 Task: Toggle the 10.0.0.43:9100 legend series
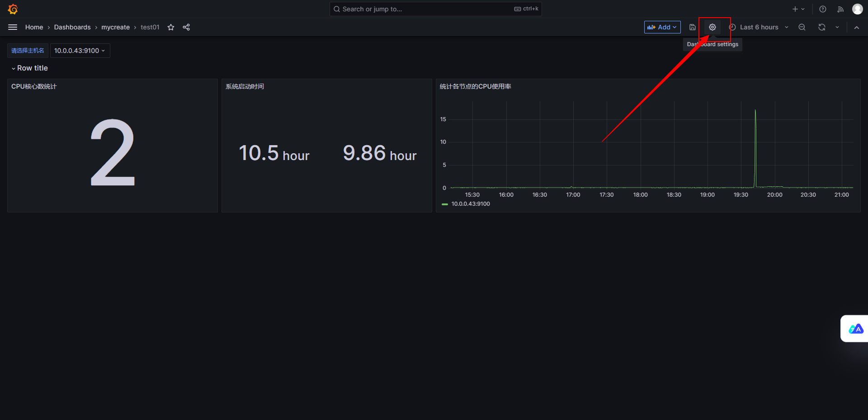pyautogui.click(x=470, y=204)
